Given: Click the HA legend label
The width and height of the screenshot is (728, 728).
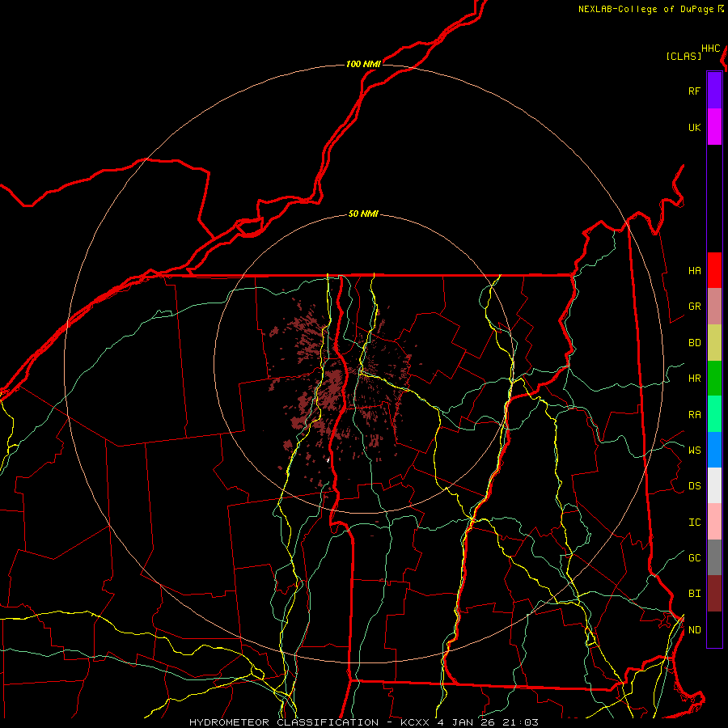Looking at the screenshot, I should (694, 270).
